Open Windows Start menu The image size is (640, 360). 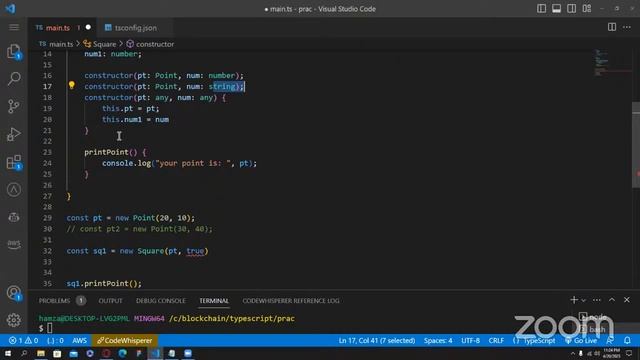8,353
